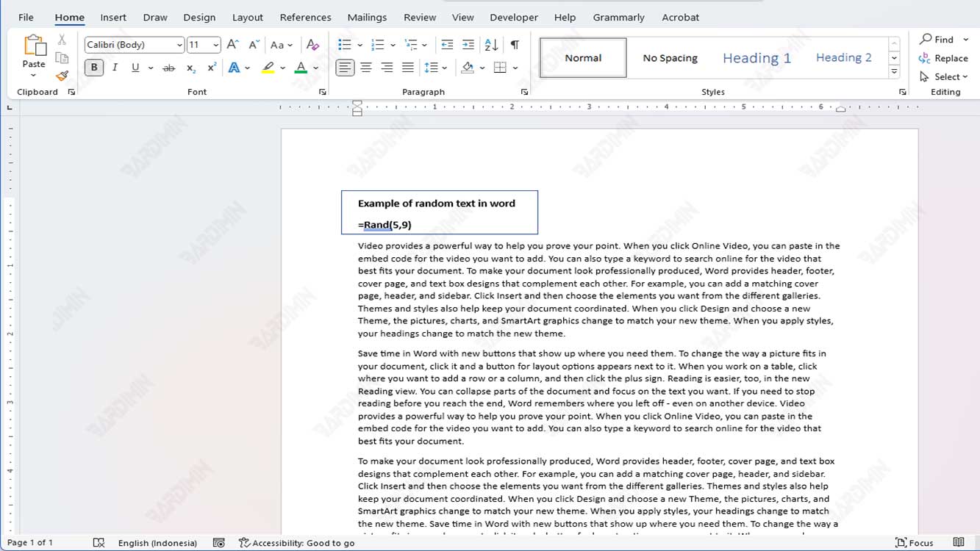Clear all formatting from selection

coord(312,45)
